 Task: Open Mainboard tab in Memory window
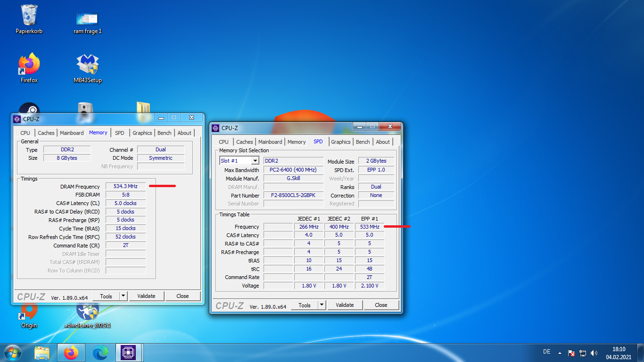click(72, 133)
